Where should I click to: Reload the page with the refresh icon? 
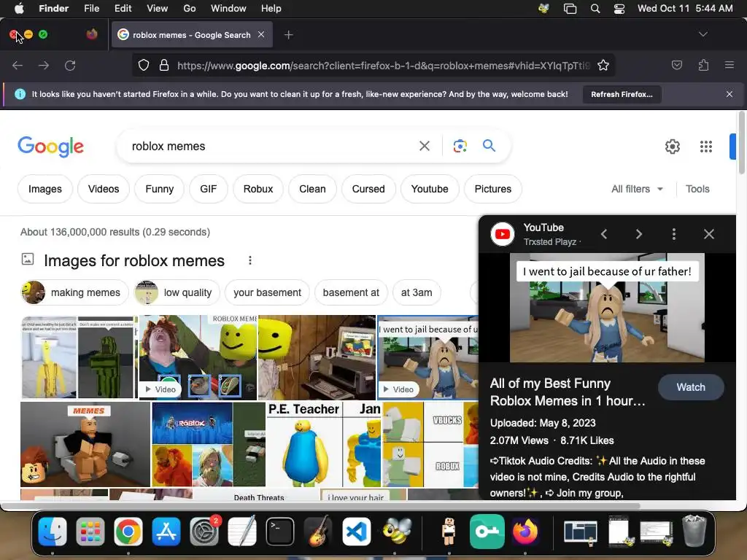pyautogui.click(x=70, y=65)
